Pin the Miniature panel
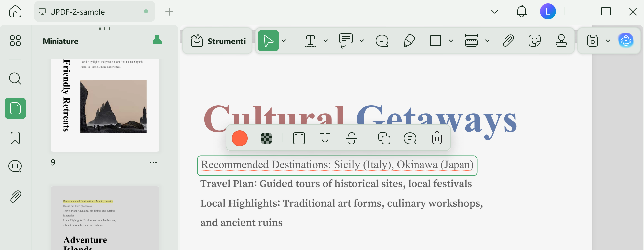644x250 pixels. click(157, 41)
